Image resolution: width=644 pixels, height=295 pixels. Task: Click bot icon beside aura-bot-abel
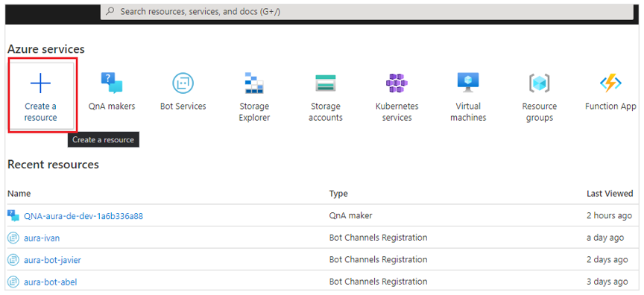[13, 282]
